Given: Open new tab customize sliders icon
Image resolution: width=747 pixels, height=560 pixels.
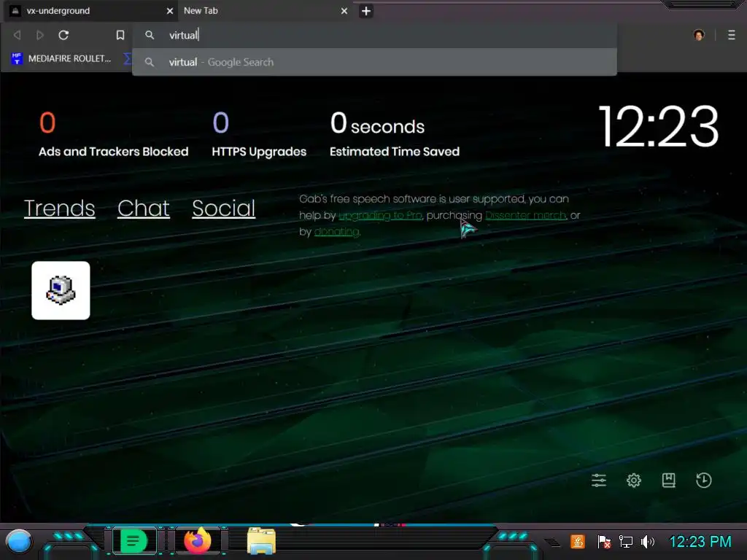Looking at the screenshot, I should 599,480.
